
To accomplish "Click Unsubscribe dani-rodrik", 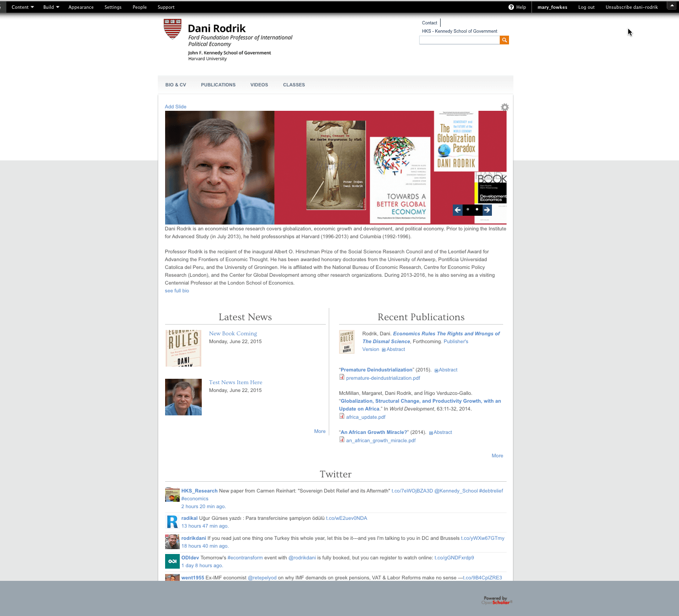I will pos(632,7).
